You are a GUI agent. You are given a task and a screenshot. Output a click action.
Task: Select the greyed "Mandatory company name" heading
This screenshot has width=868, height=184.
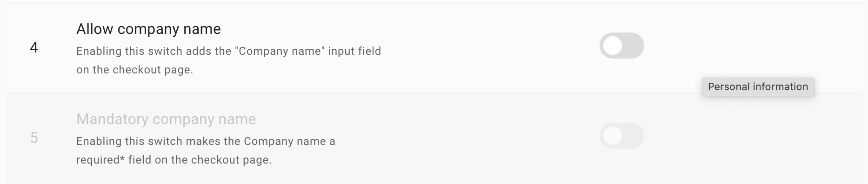click(x=166, y=119)
